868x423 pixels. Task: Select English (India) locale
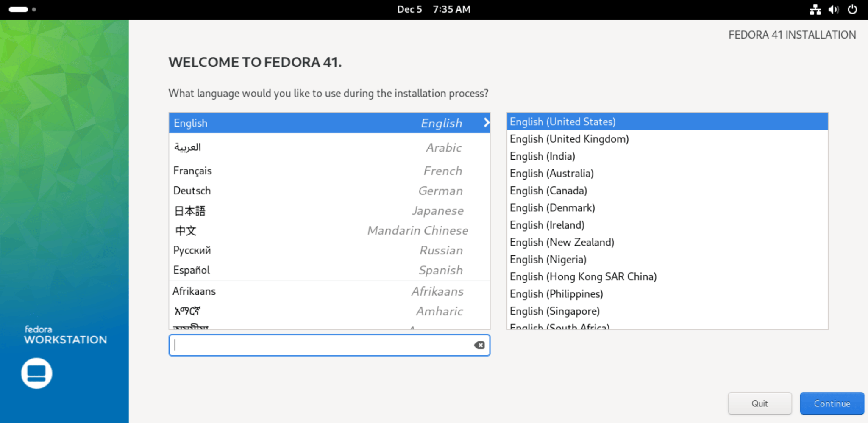(x=542, y=156)
